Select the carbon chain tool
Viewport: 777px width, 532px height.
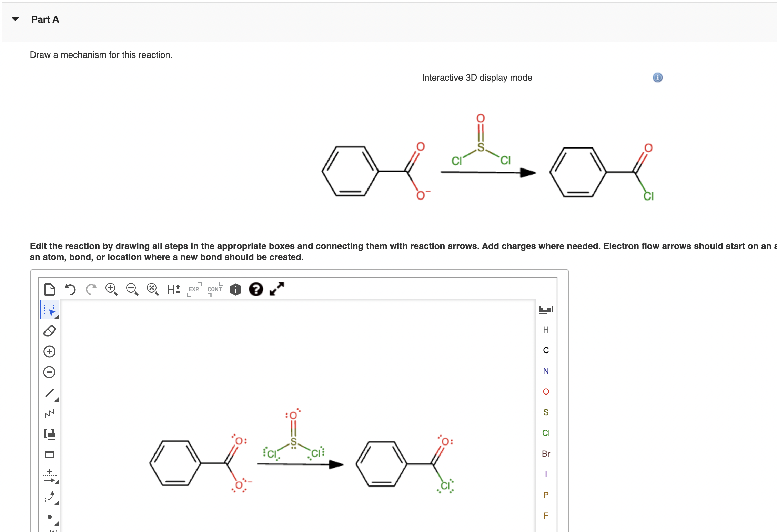tap(50, 413)
